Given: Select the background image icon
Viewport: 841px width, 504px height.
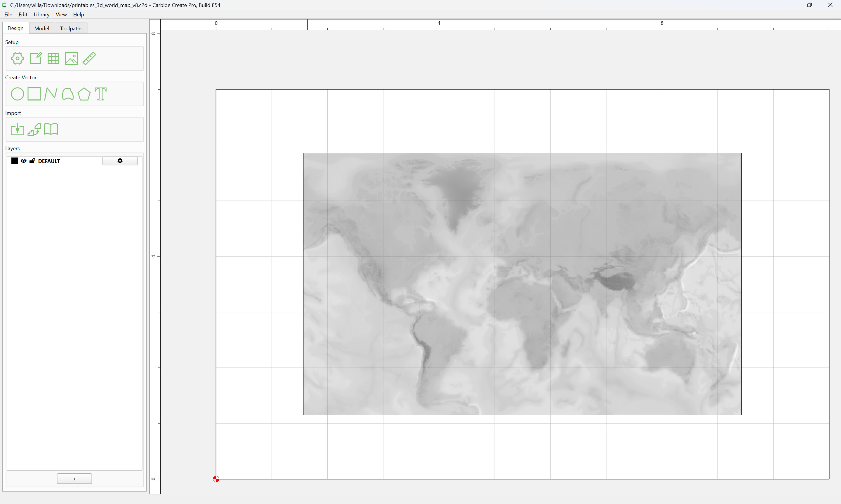Looking at the screenshot, I should pyautogui.click(x=71, y=58).
